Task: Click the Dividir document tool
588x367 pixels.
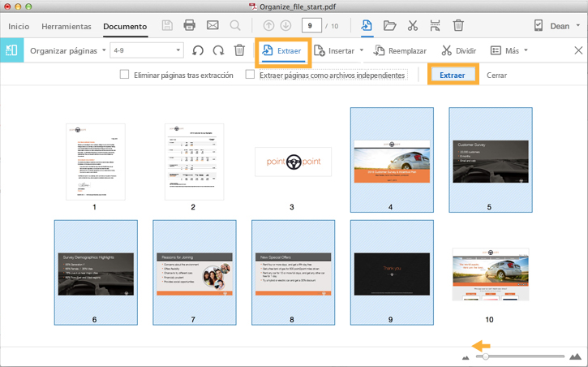Action: [x=458, y=50]
